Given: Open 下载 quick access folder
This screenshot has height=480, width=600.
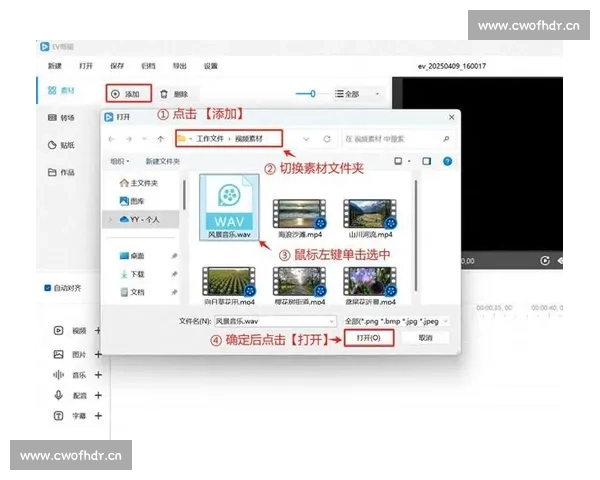Looking at the screenshot, I should tap(132, 274).
